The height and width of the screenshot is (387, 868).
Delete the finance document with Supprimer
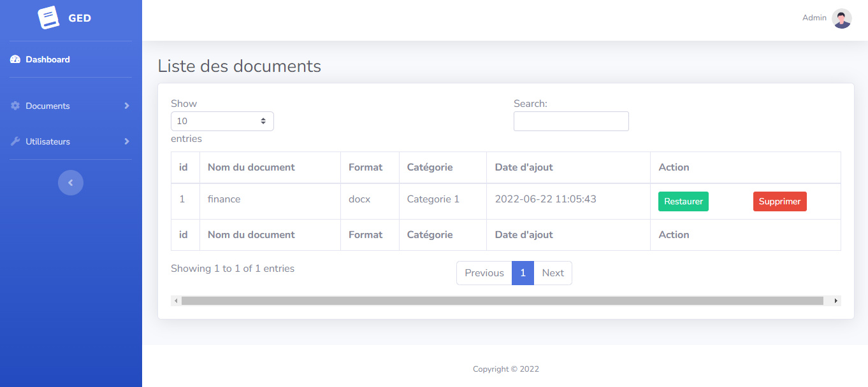779,202
